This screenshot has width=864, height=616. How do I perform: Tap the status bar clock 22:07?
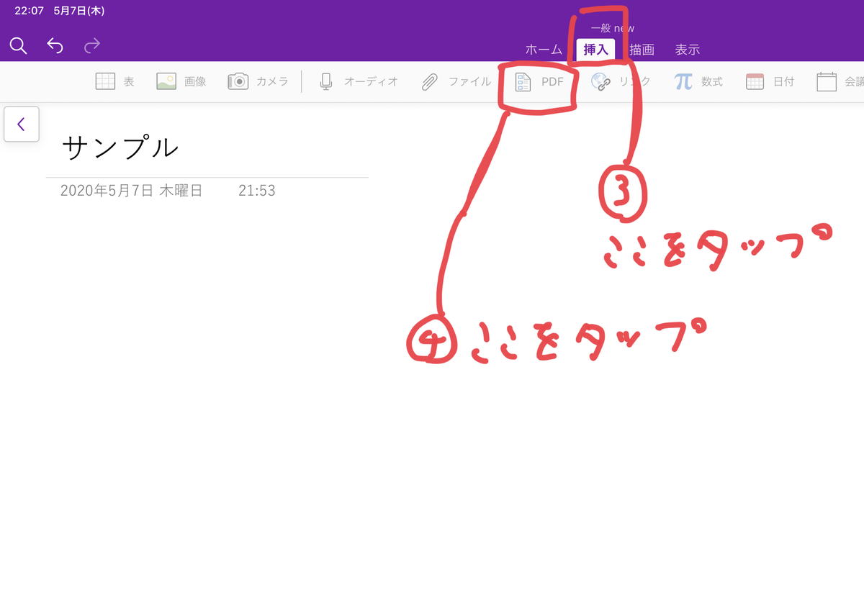29,11
